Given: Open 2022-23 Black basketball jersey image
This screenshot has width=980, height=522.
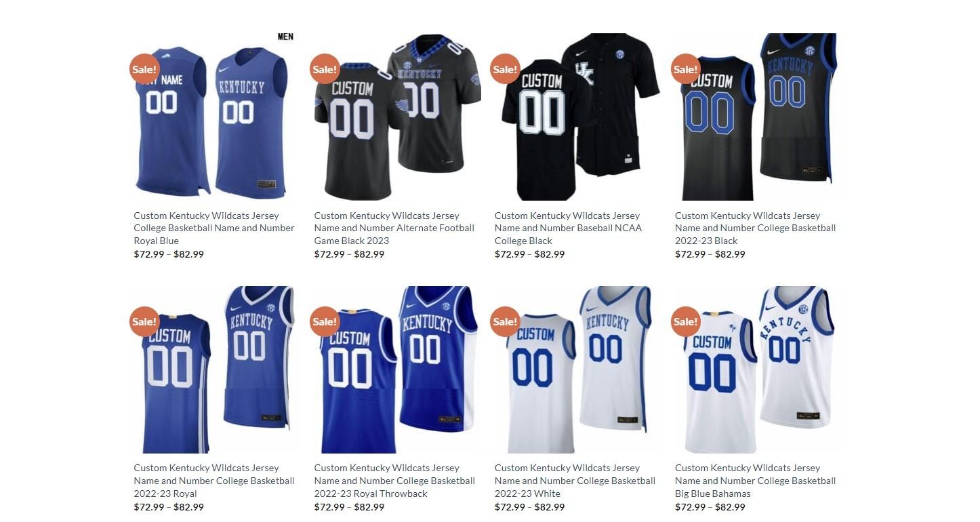Looking at the screenshot, I should pyautogui.click(x=757, y=117).
